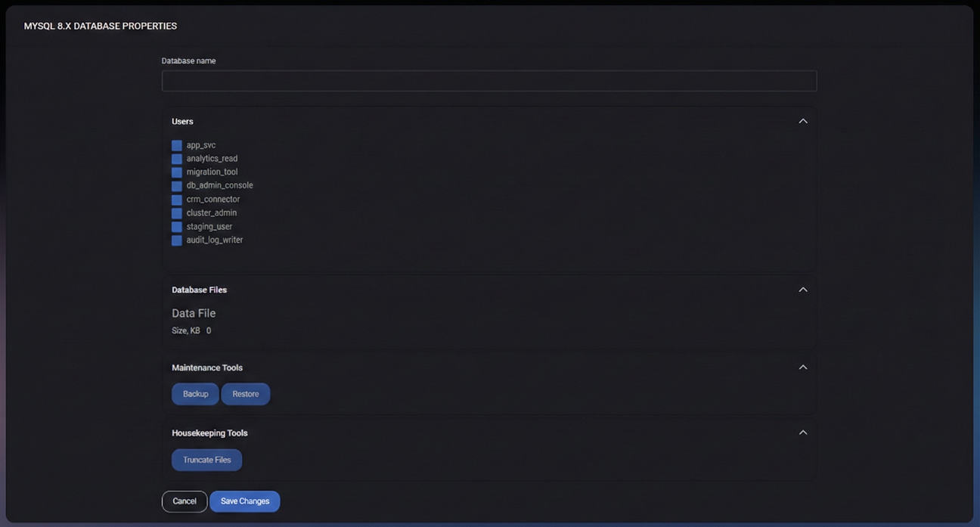This screenshot has width=980, height=527.
Task: Click the Backup button
Action: [x=195, y=394]
